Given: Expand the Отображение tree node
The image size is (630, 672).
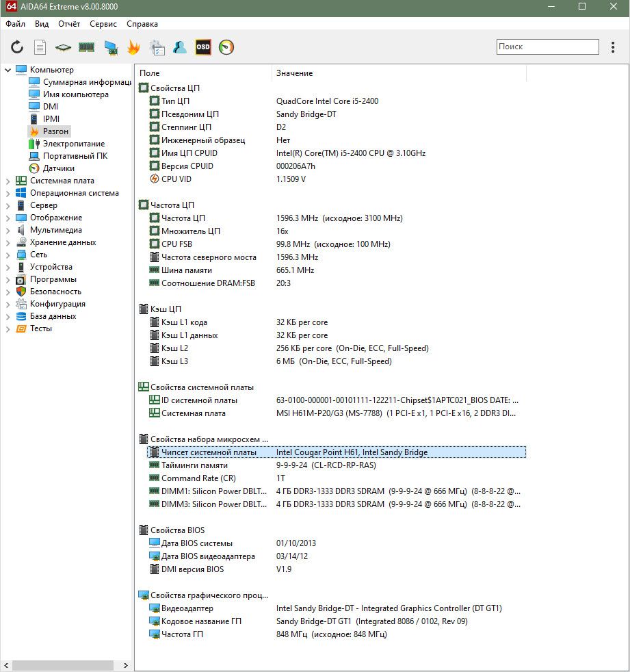Looking at the screenshot, I should coord(8,218).
